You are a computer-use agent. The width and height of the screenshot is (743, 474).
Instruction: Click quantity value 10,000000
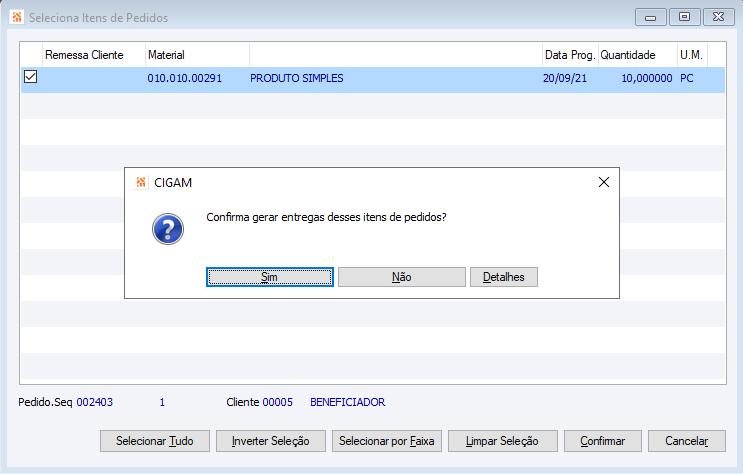pyautogui.click(x=647, y=78)
